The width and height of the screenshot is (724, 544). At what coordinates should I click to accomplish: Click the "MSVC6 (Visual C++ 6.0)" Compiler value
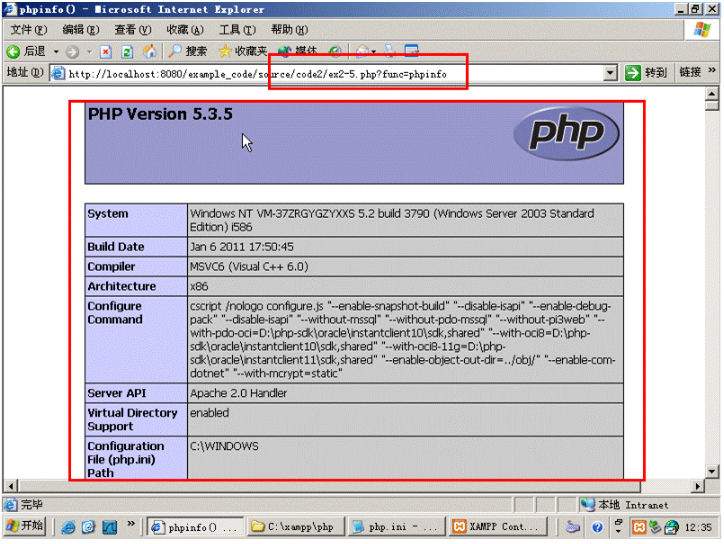point(249,266)
